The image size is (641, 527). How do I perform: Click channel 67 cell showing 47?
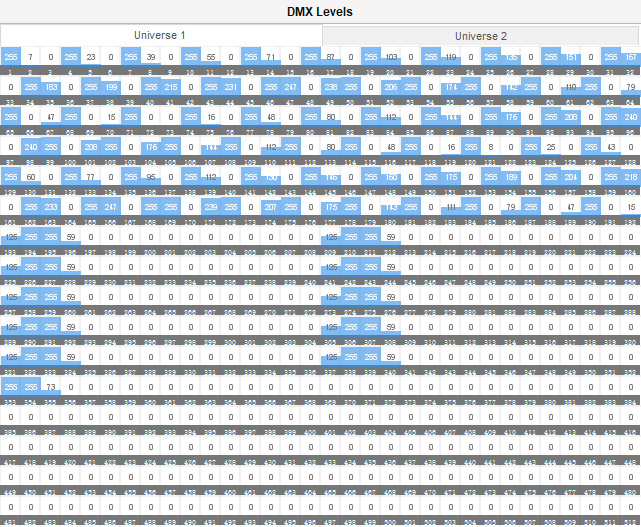[50, 118]
